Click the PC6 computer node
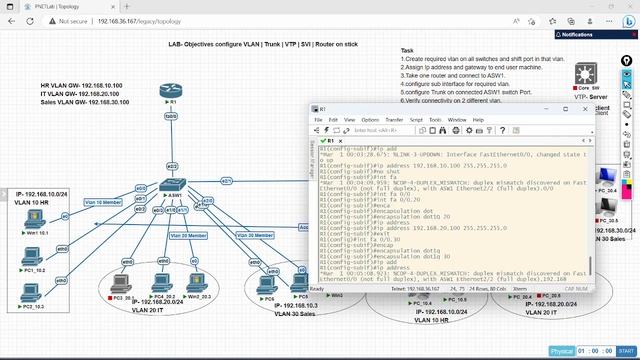 tap(267, 286)
